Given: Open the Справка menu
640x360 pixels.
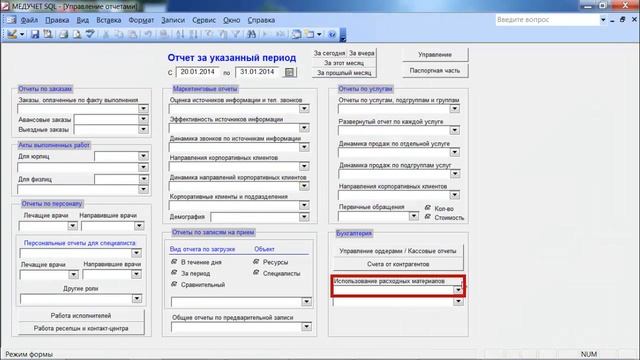Looking at the screenshot, I should (x=261, y=20).
